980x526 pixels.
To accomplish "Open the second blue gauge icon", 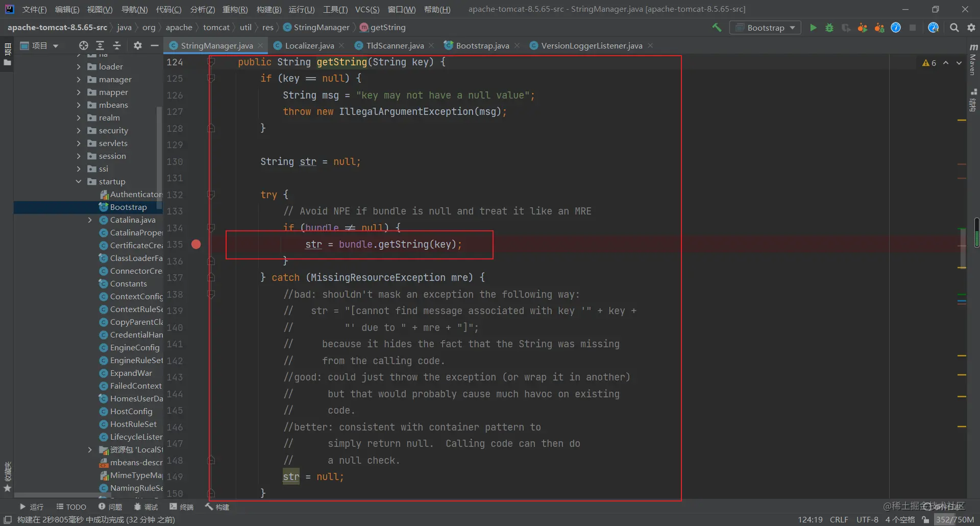I will click(x=934, y=28).
